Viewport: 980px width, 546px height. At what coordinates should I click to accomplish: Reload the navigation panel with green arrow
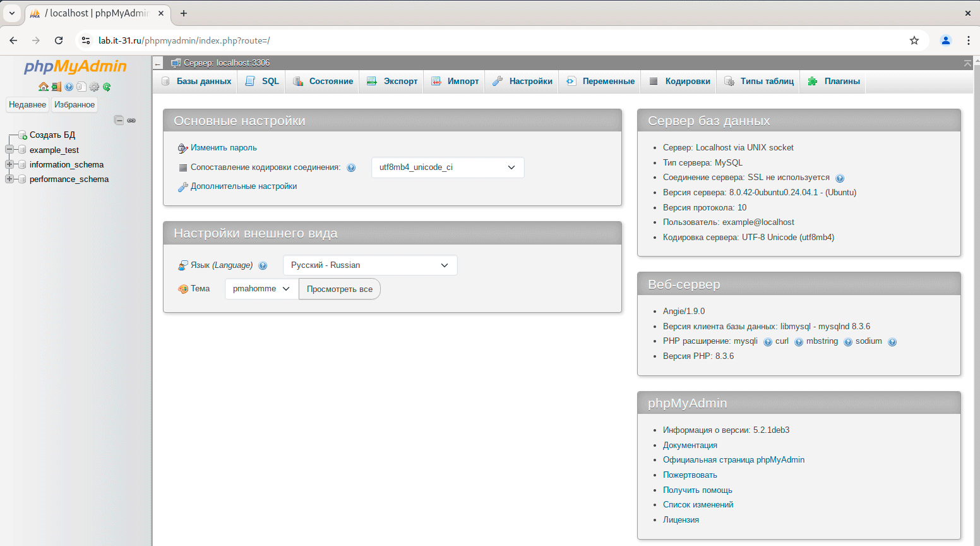[x=107, y=87]
